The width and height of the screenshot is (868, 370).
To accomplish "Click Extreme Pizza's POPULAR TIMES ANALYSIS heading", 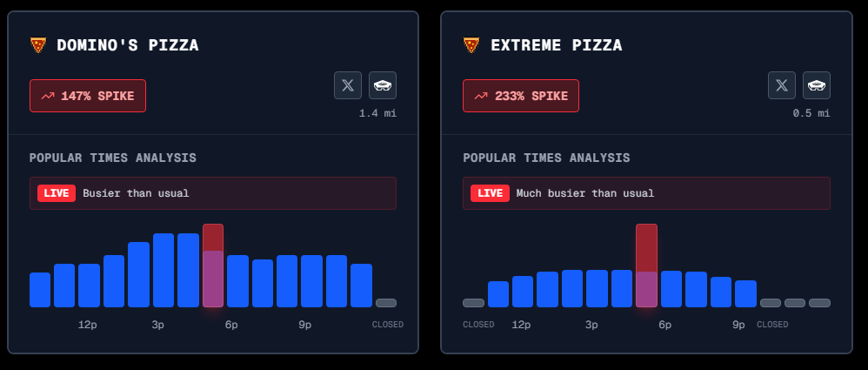I will [x=546, y=158].
